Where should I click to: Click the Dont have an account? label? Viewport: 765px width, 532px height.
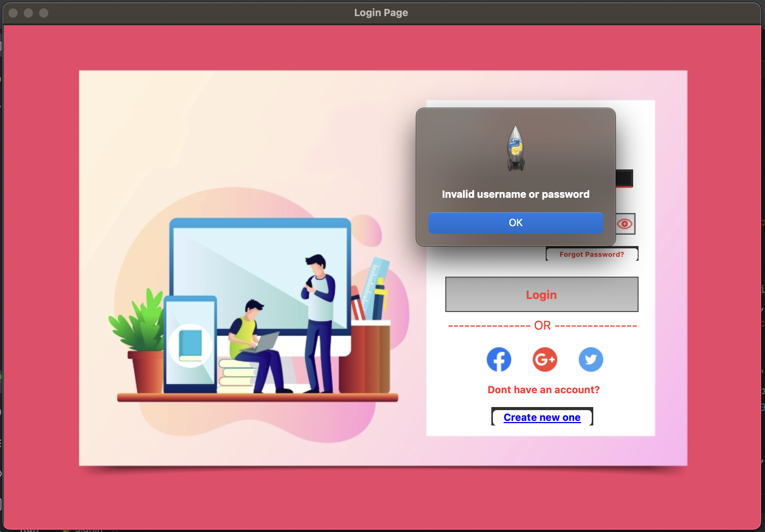[x=543, y=390]
